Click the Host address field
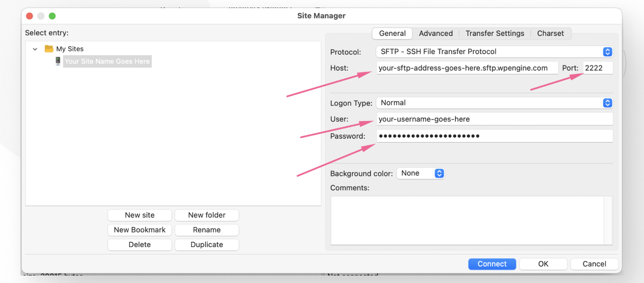 point(467,68)
